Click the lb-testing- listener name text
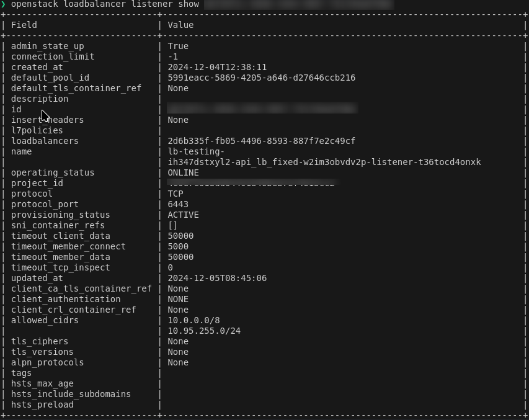The height and width of the screenshot is (420, 529). (x=196, y=151)
